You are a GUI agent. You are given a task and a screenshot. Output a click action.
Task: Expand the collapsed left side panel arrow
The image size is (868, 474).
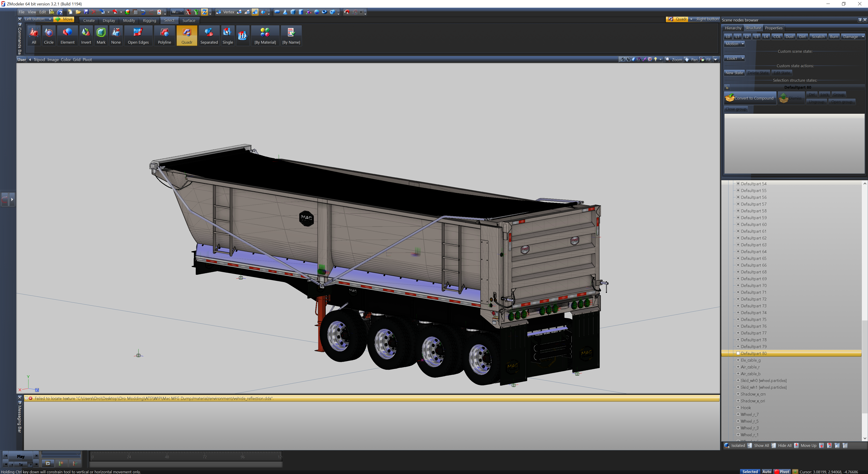tap(12, 199)
